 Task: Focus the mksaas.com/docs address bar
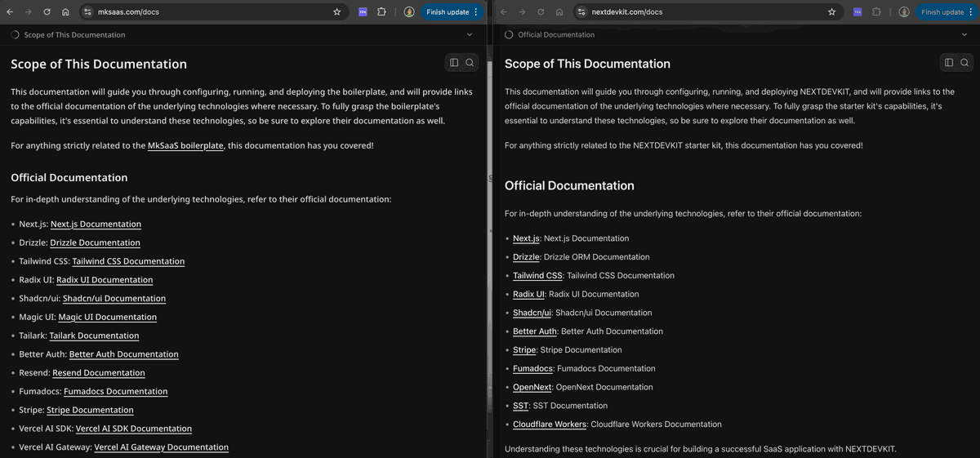pos(212,12)
